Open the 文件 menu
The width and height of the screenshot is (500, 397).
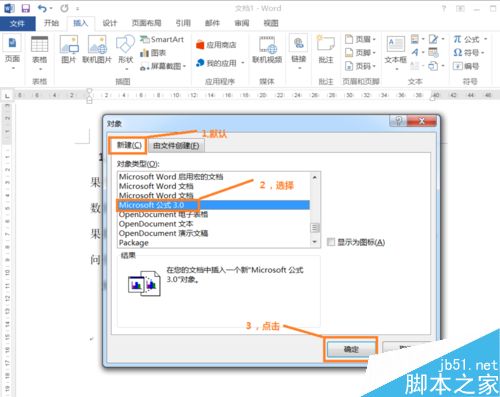(17, 23)
